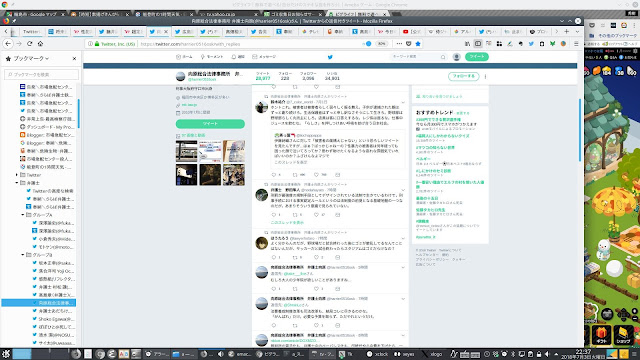Viewport: 640px width, 360px height.
Task: Switch to xclock in the taskbar
Action: (x=378, y=354)
